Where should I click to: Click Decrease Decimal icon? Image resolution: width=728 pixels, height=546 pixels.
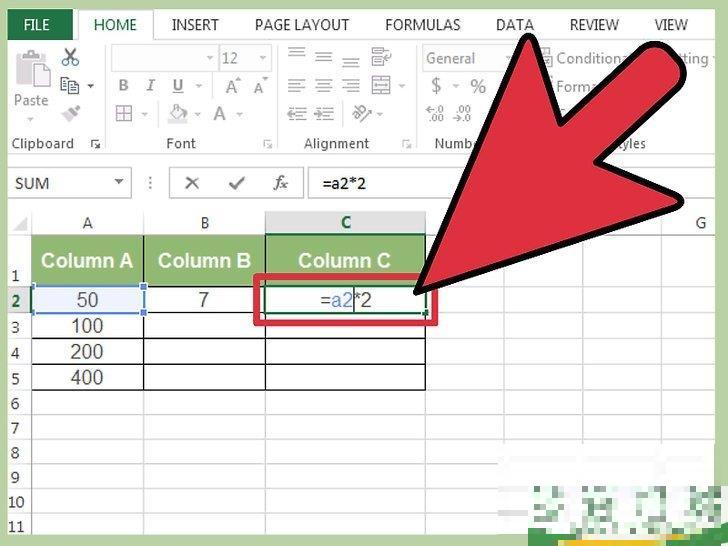pos(463,113)
